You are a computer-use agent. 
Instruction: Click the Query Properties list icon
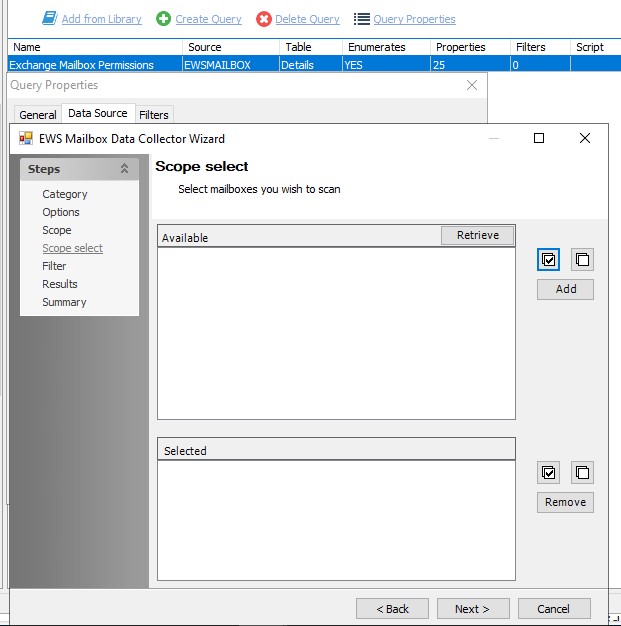click(362, 19)
